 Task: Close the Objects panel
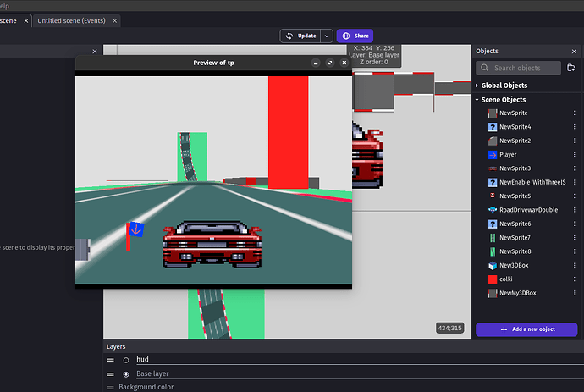click(x=574, y=52)
